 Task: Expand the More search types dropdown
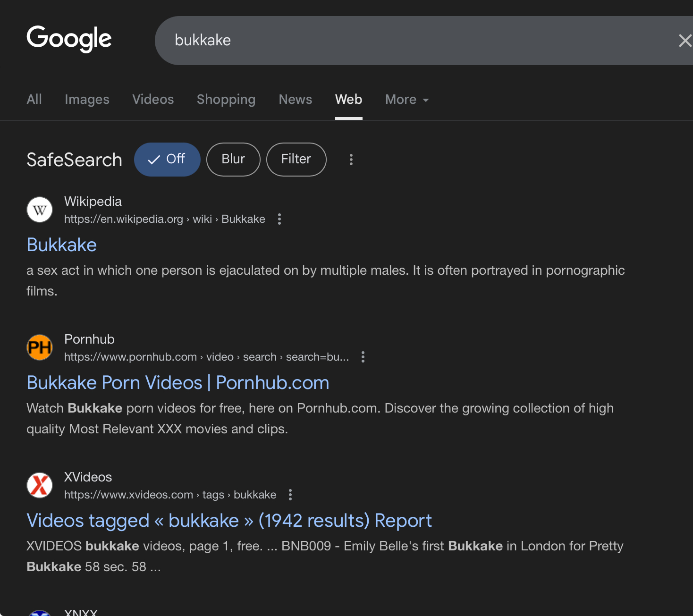point(406,100)
